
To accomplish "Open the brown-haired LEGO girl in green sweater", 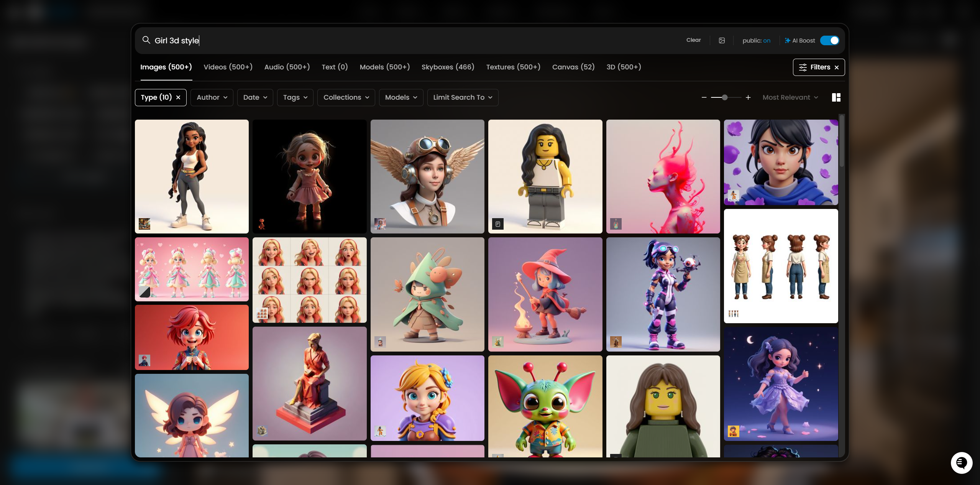I will coord(663,406).
